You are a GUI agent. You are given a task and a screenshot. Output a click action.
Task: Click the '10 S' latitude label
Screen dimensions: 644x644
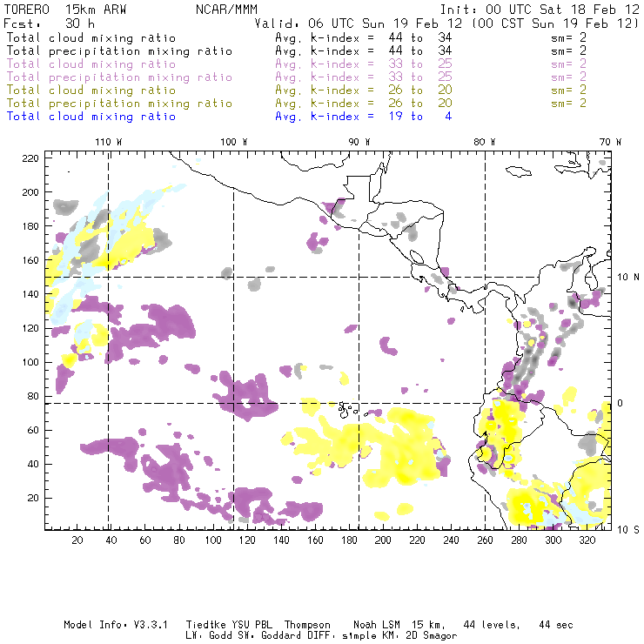[x=628, y=530]
